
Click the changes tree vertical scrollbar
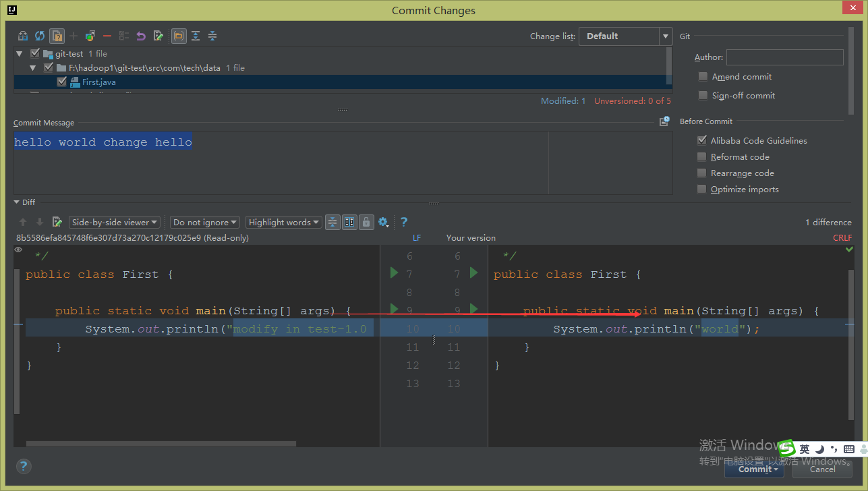point(669,66)
